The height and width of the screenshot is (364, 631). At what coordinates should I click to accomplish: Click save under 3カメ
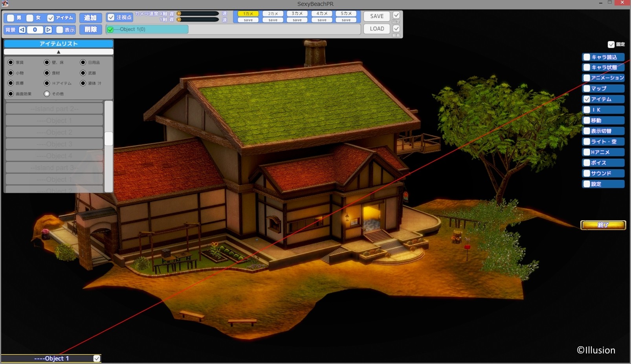tap(297, 20)
